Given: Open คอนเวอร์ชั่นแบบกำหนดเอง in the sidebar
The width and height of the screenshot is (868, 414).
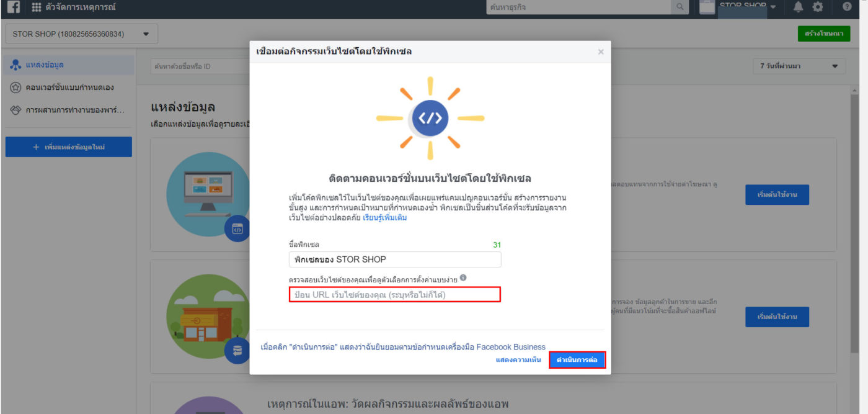Looking at the screenshot, I should 68,88.
